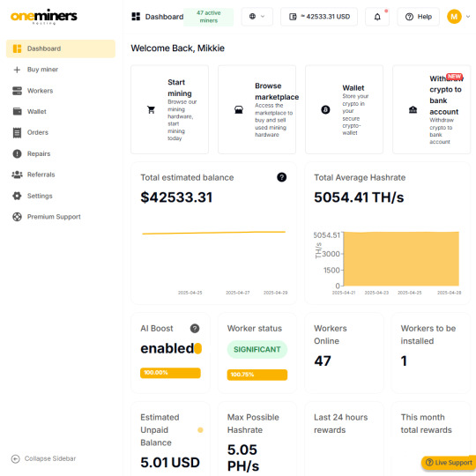This screenshot has height=476, width=476.
Task: Click the sidebar Wallet icon
Action: point(17,111)
